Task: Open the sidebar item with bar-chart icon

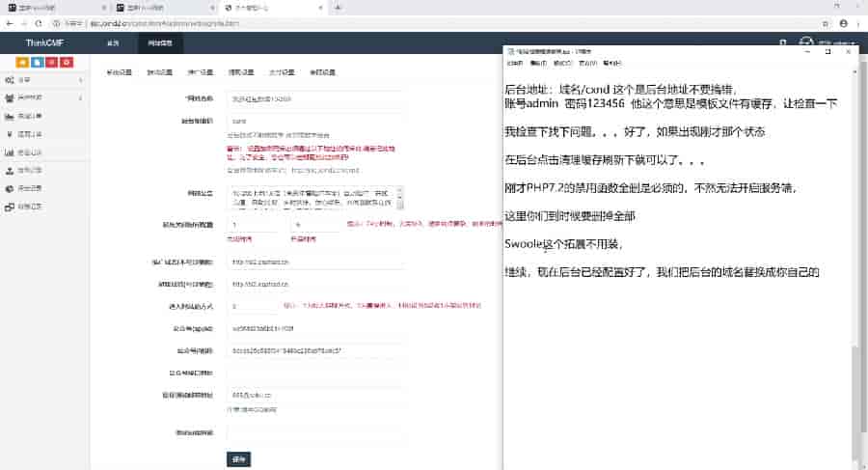Action: pos(43,152)
